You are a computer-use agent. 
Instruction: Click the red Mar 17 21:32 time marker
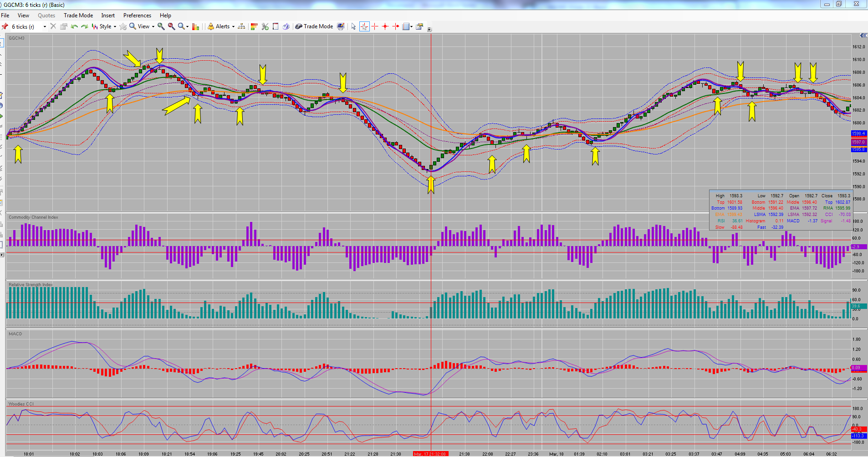click(x=431, y=454)
